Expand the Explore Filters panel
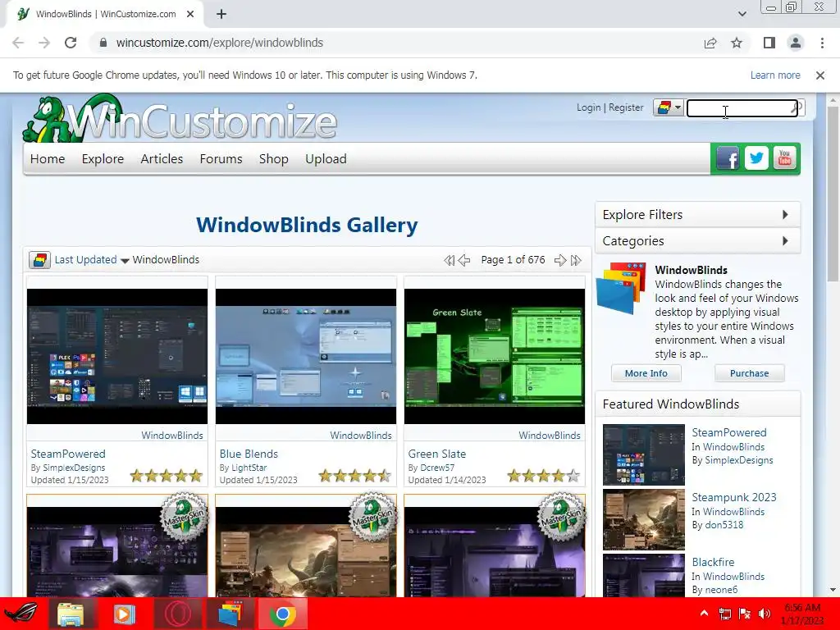The image size is (840, 630). click(697, 215)
